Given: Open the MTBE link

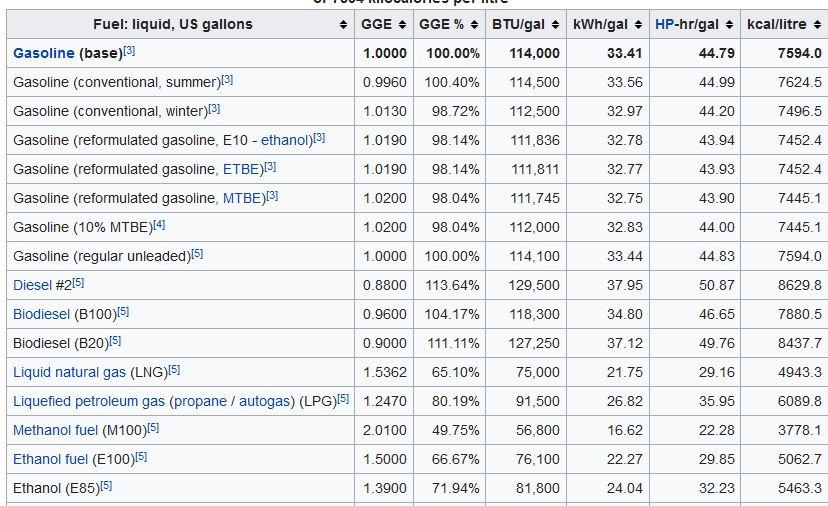Looking at the screenshot, I should tap(241, 199).
